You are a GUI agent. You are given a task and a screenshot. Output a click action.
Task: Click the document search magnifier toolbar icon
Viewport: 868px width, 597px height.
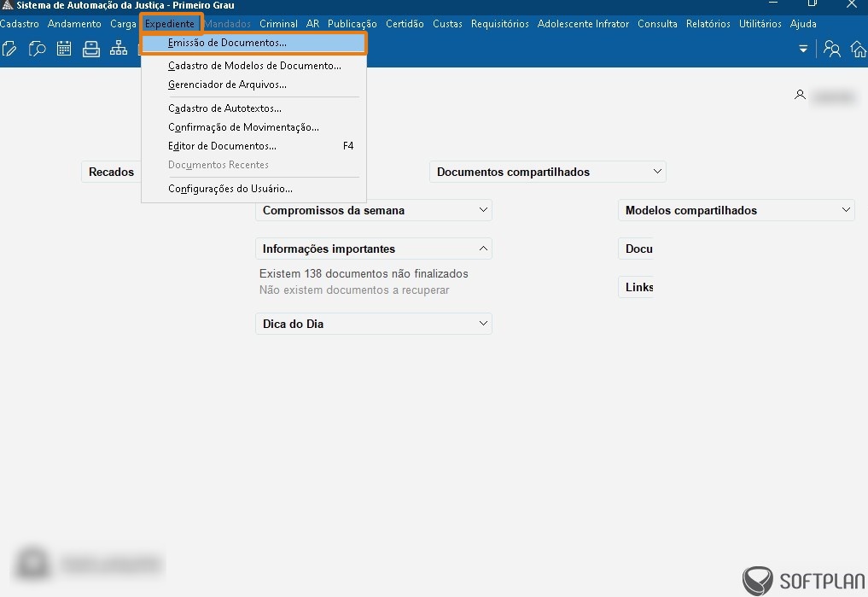pyautogui.click(x=37, y=49)
